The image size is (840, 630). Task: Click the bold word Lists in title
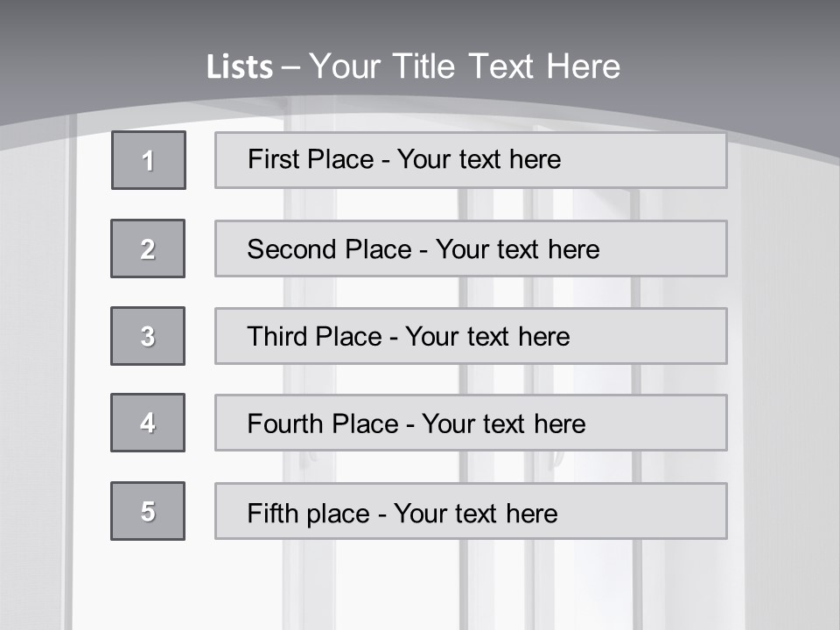pos(240,67)
